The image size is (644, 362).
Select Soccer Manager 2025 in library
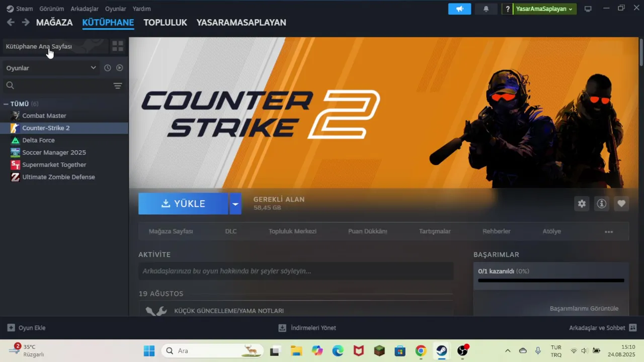64,152
